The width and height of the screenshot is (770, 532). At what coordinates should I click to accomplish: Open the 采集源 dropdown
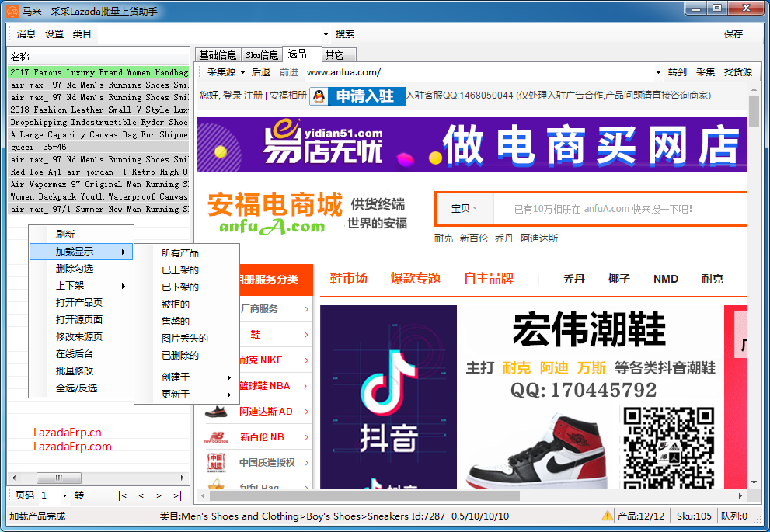(226, 72)
